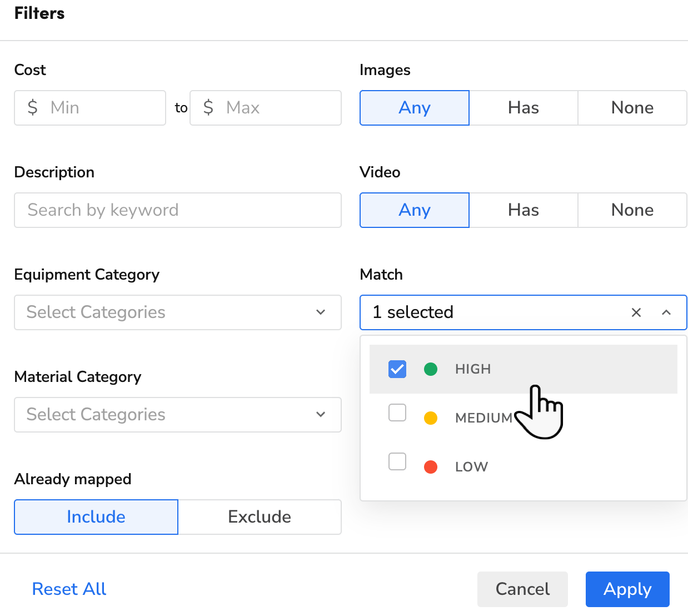Select 'None' under Video
688x616 pixels.
tap(632, 210)
